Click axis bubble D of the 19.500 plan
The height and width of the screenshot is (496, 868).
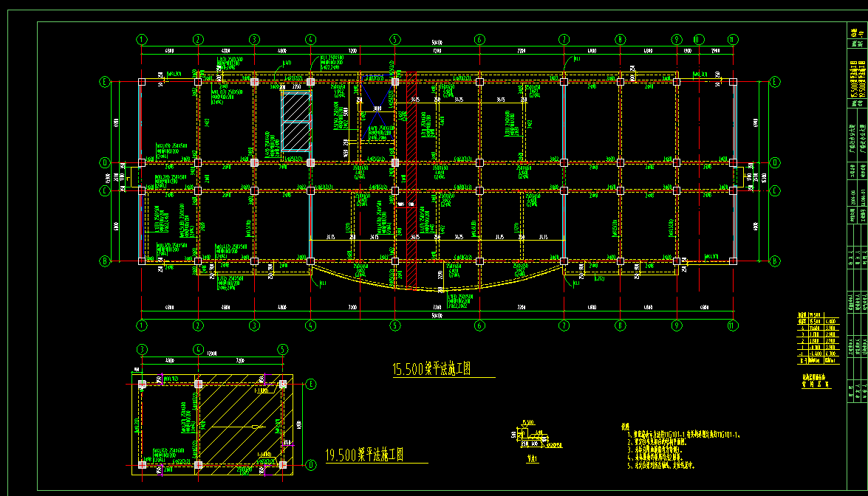(310, 465)
